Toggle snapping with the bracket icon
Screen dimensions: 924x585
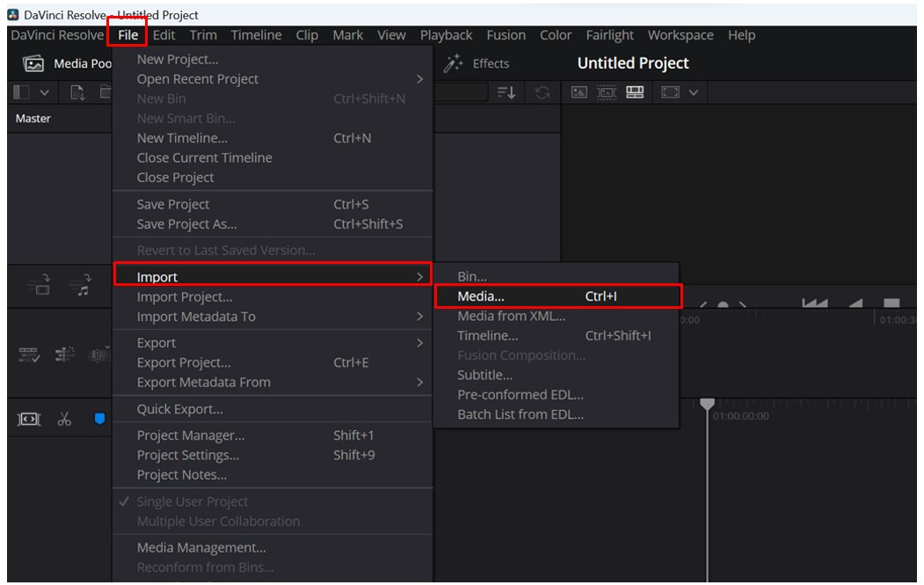click(28, 419)
